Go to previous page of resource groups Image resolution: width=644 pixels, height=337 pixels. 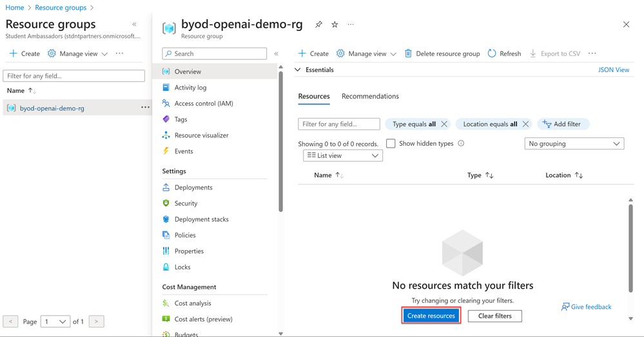pos(10,322)
